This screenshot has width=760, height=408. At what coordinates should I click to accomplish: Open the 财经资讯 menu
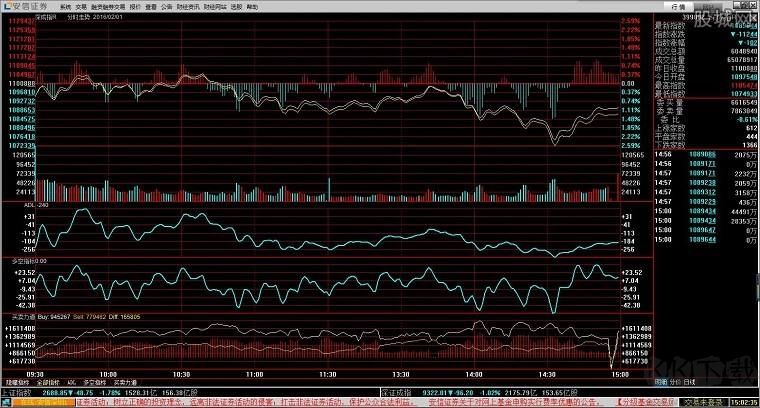click(187, 5)
